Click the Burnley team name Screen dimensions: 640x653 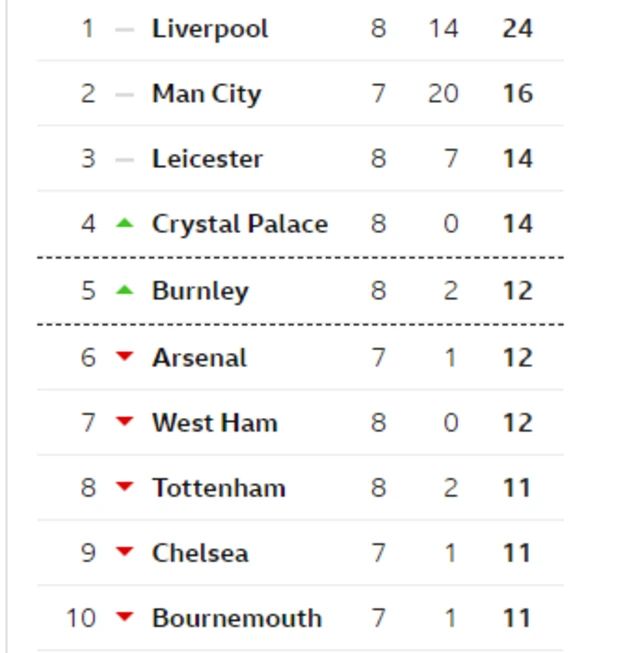tap(200, 291)
